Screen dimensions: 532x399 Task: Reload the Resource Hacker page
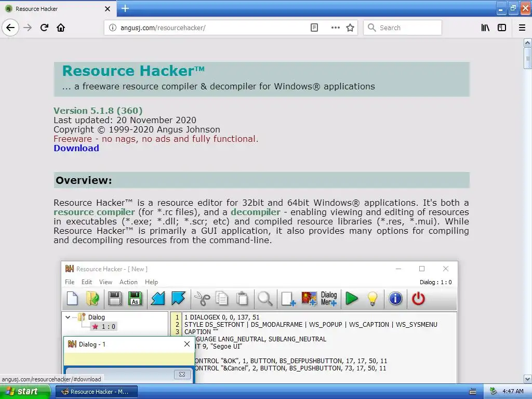(44, 28)
